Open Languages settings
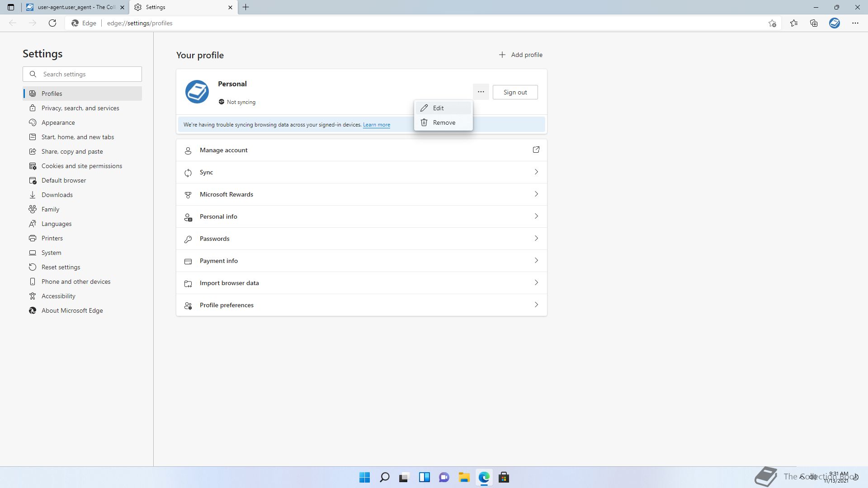The height and width of the screenshot is (488, 868). pyautogui.click(x=82, y=224)
